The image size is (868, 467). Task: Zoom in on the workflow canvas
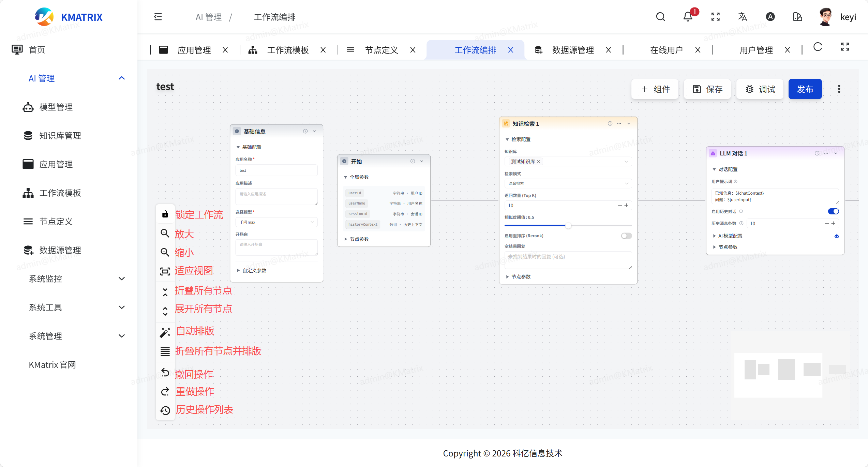[x=165, y=233]
